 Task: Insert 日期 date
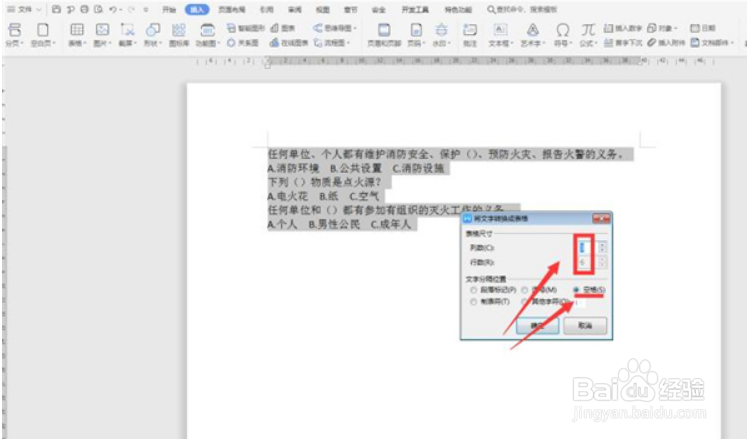703,28
